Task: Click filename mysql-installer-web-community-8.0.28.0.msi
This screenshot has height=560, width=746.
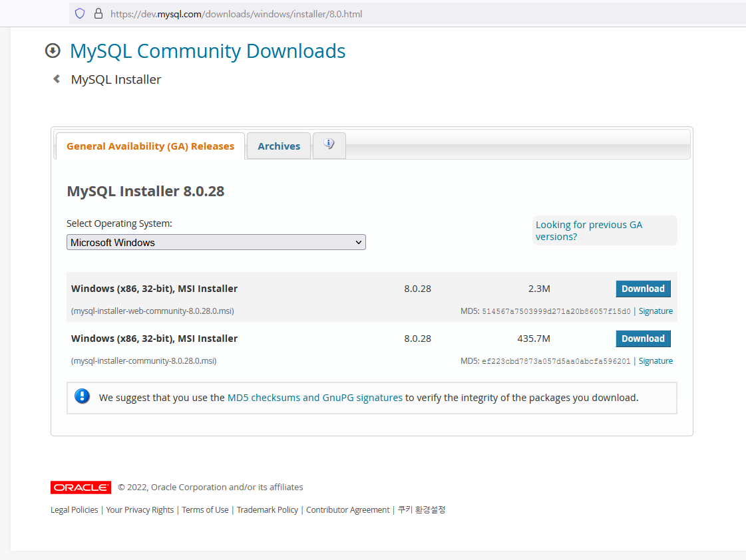Action: (152, 311)
